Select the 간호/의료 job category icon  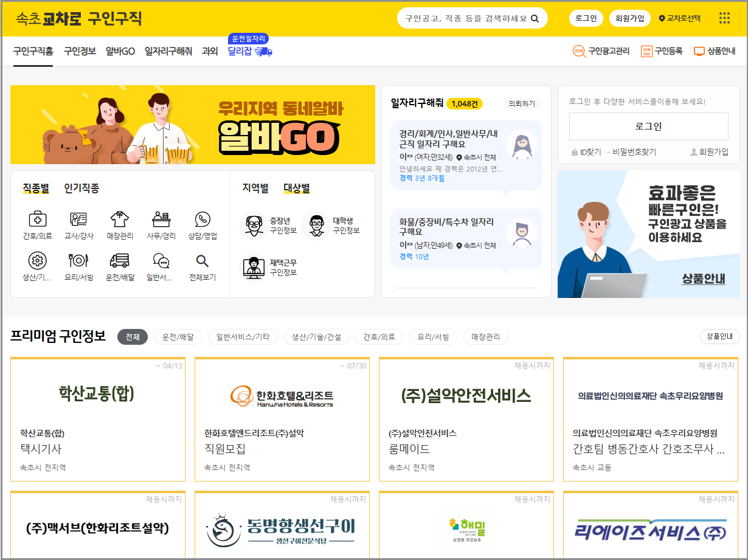36,224
